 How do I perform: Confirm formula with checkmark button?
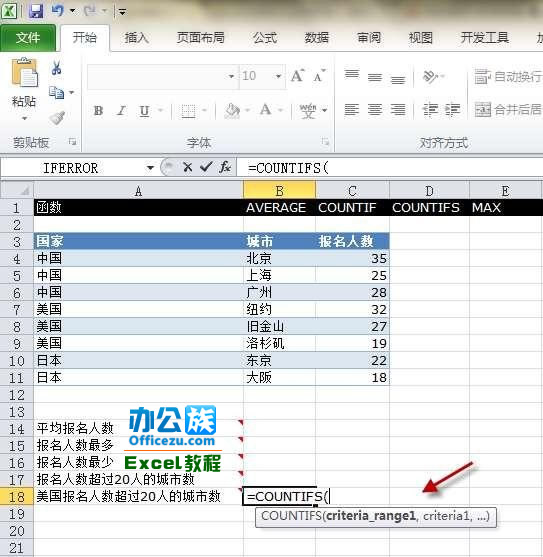206,166
